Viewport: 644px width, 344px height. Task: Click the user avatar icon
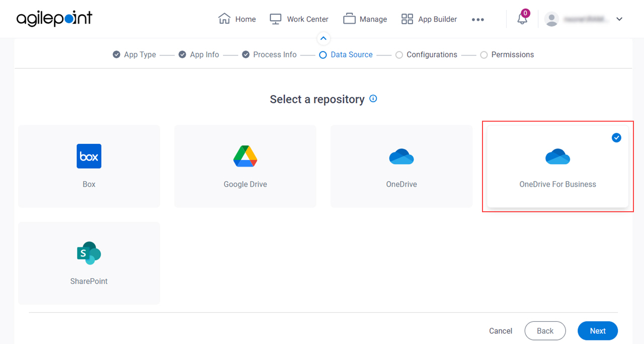[x=552, y=19]
